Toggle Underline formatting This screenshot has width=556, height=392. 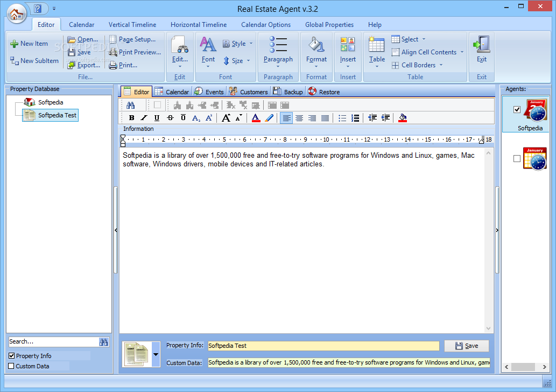(157, 118)
